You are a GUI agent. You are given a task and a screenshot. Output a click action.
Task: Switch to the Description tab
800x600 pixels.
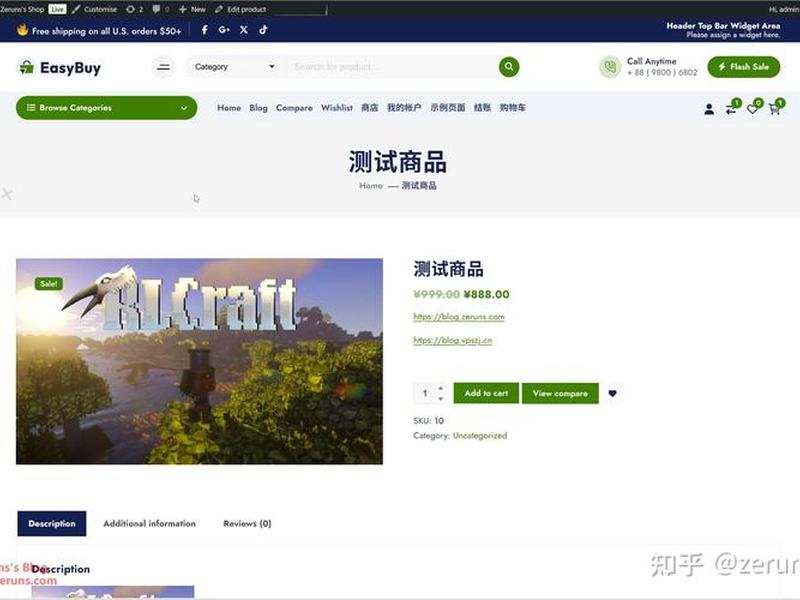click(52, 523)
